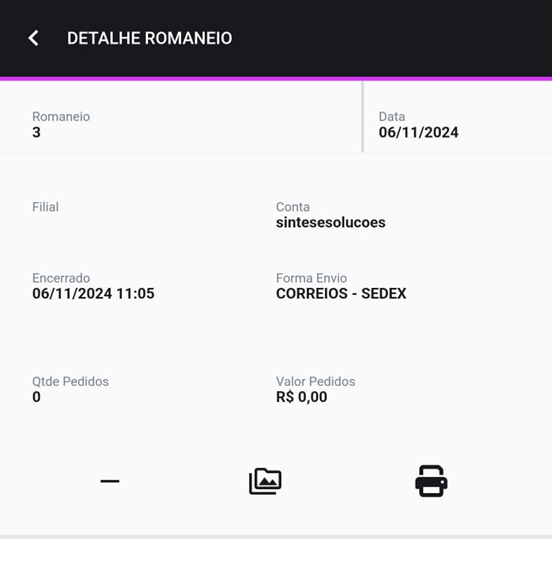Click the Romaneio field label
Image resolution: width=552 pixels, height=562 pixels.
pyautogui.click(x=61, y=116)
